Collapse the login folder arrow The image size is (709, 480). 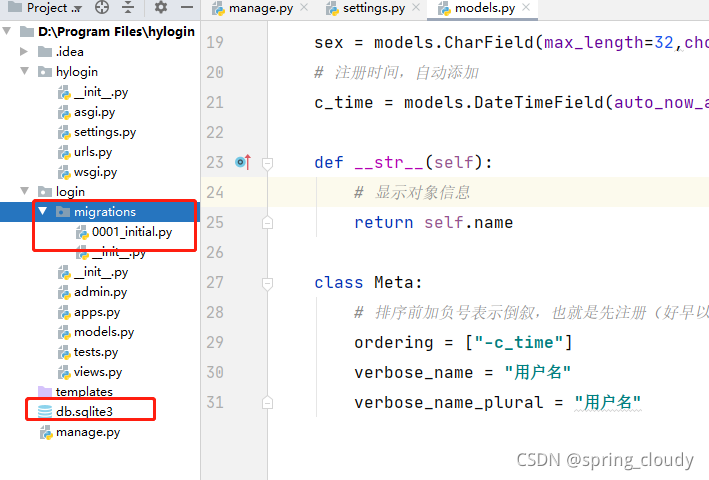click(25, 191)
